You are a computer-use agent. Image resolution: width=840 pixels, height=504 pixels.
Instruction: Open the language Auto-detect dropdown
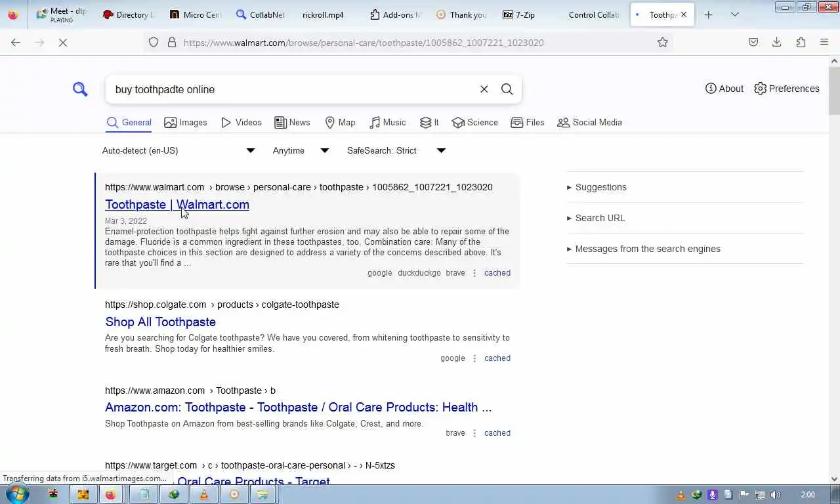pyautogui.click(x=178, y=150)
